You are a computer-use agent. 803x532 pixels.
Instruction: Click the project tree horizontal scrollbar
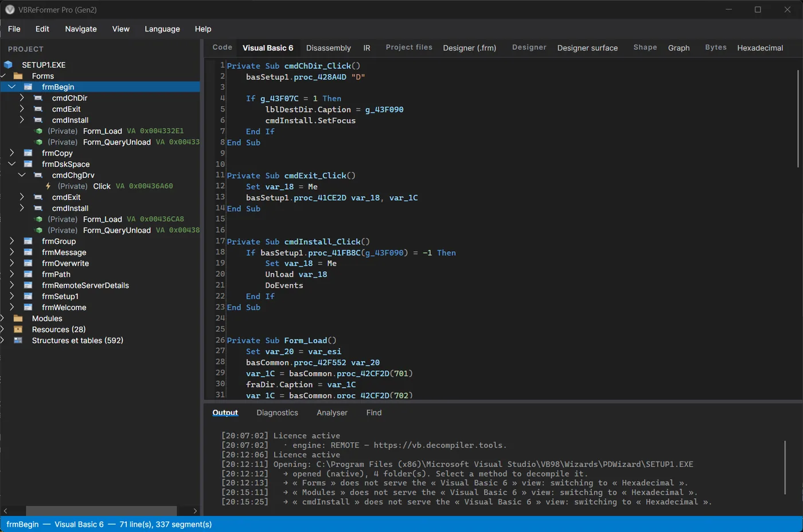102,511
